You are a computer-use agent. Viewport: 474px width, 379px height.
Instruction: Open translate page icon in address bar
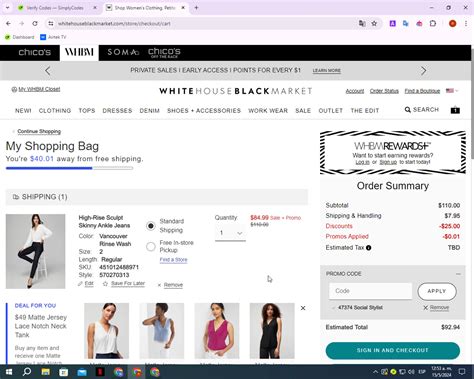[x=362, y=24]
